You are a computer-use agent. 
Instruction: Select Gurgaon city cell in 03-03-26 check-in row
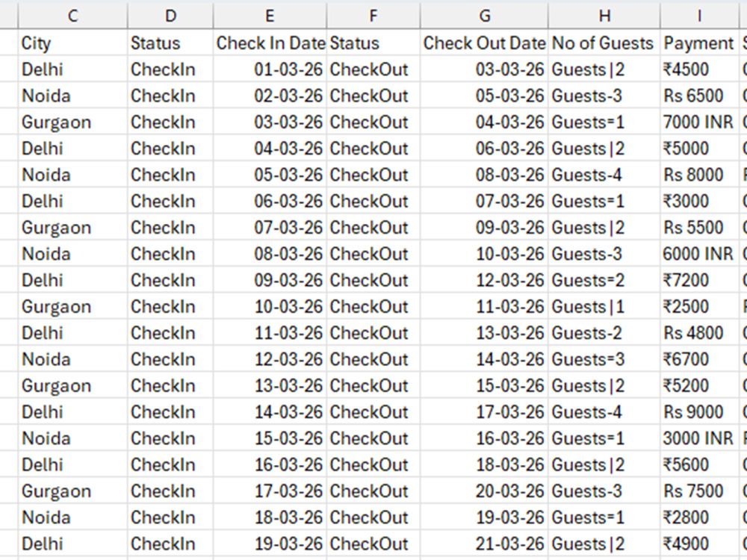click(73, 122)
